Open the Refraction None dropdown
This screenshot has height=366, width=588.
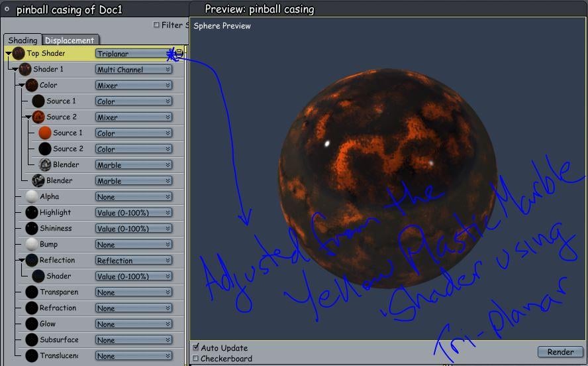point(134,308)
